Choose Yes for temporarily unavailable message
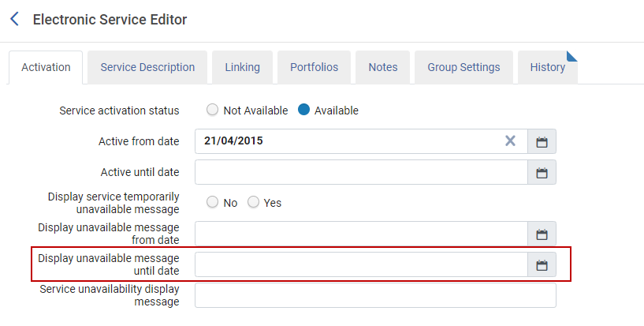The height and width of the screenshot is (326, 644). tap(254, 203)
